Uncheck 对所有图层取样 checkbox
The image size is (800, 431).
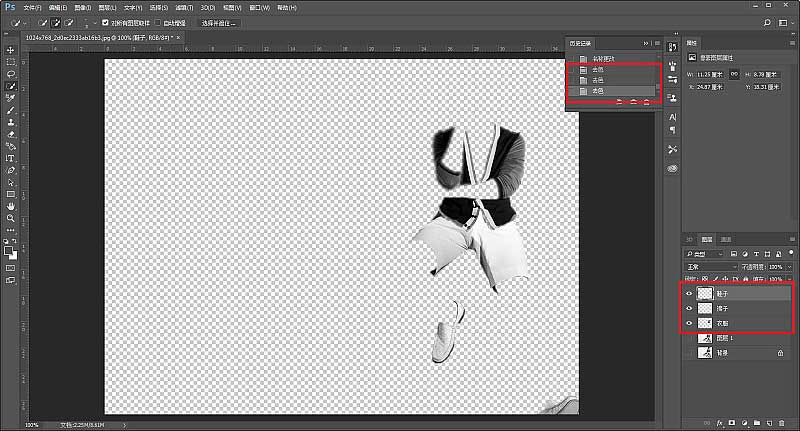click(x=106, y=22)
